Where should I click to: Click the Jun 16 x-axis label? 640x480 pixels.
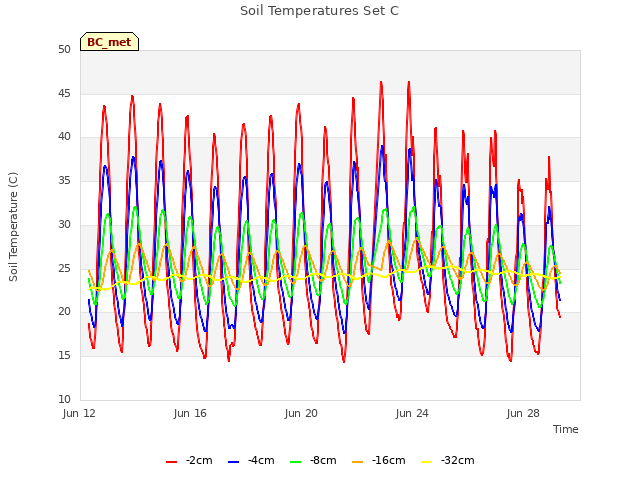pyautogui.click(x=190, y=413)
